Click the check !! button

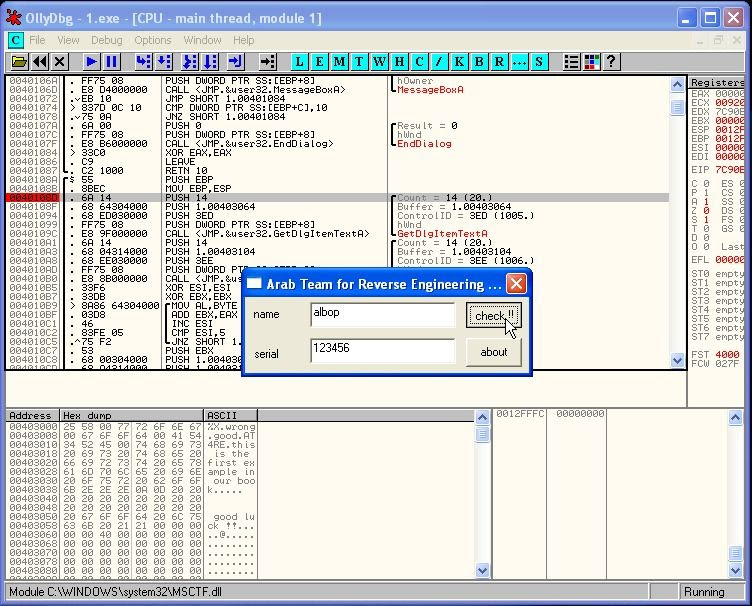coord(494,315)
